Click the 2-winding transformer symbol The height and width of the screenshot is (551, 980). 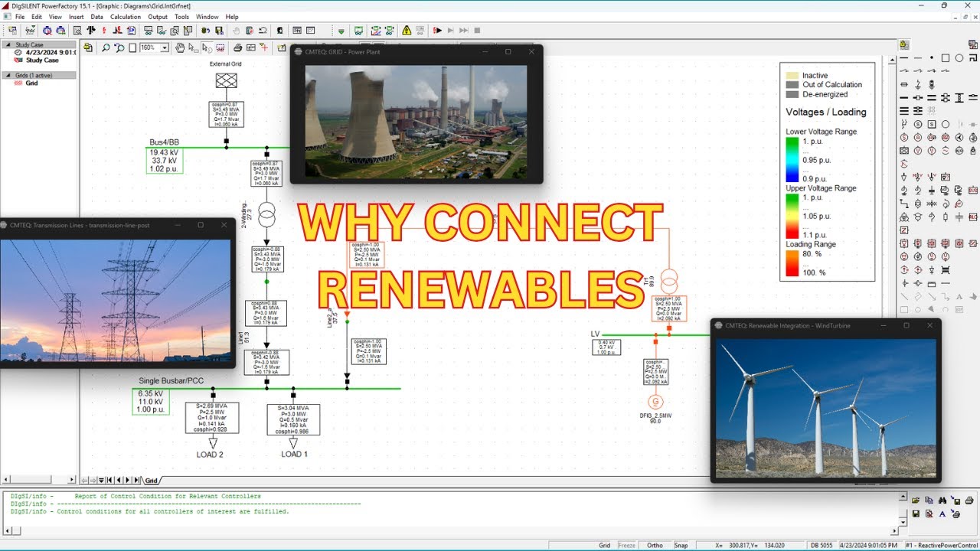266,216
